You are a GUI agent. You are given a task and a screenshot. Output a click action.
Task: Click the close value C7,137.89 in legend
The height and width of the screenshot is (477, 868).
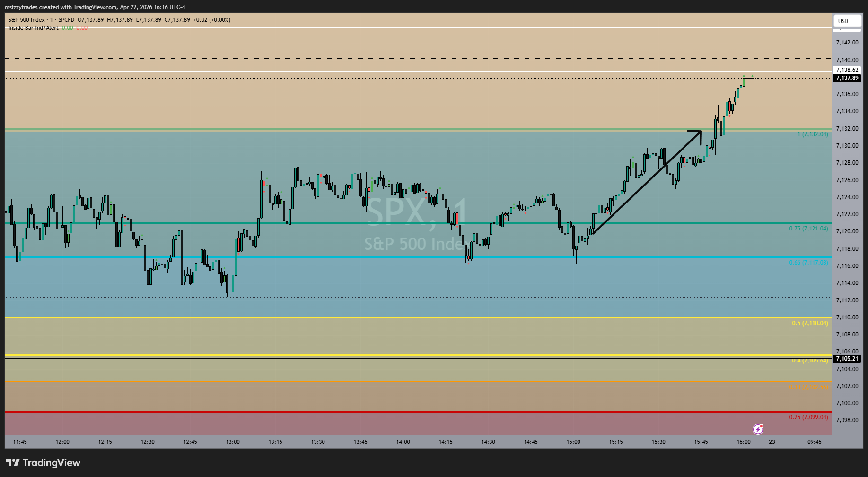point(177,20)
